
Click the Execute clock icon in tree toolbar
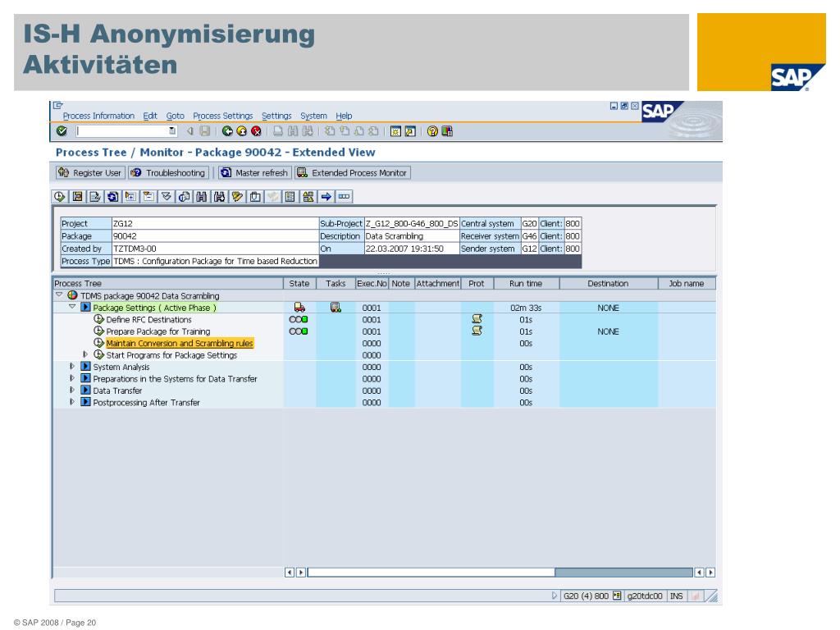[59, 197]
